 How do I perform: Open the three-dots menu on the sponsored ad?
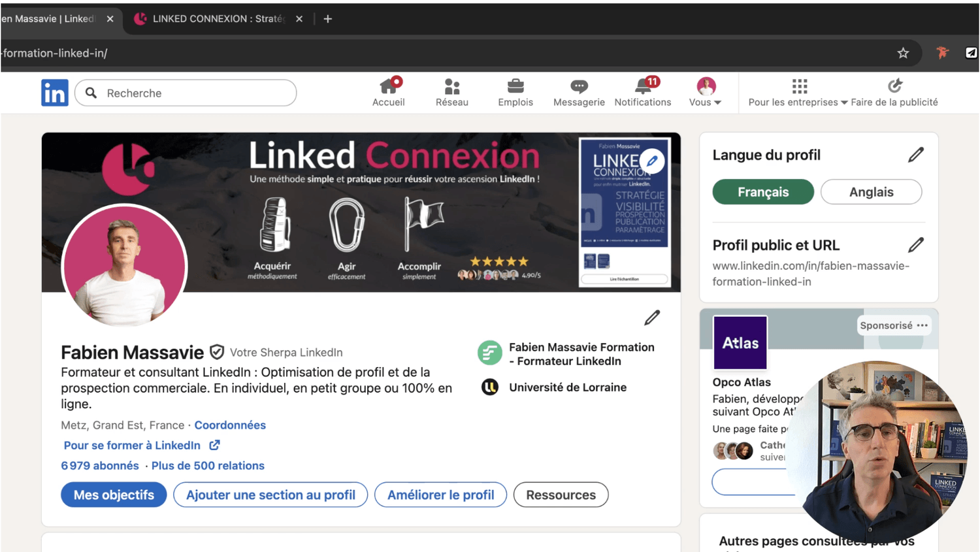[923, 325]
